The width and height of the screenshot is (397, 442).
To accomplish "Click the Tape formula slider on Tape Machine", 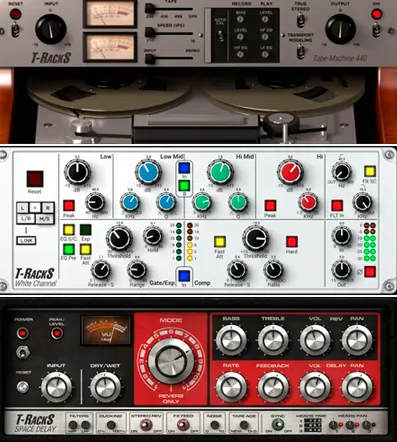I will click(x=150, y=9).
